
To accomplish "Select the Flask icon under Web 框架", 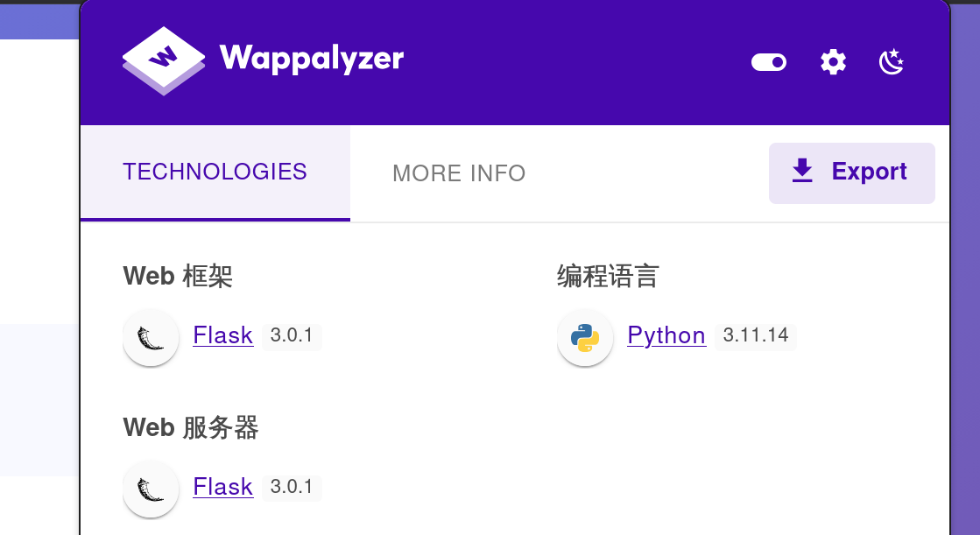I will click(x=151, y=337).
